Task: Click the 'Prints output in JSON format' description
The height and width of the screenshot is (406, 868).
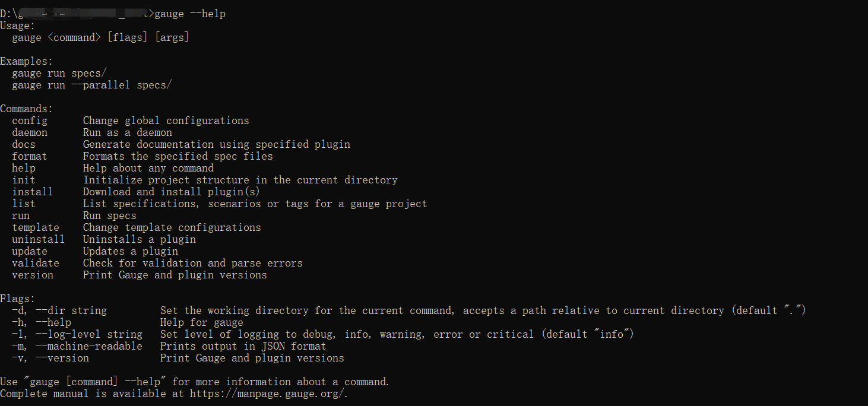Action: [243, 346]
